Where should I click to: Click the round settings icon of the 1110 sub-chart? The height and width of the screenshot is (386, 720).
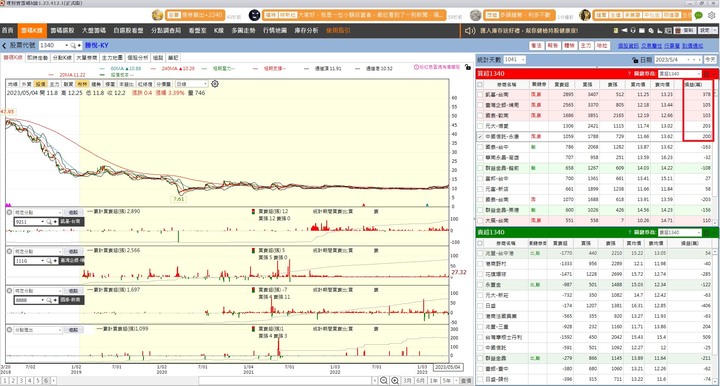[x=9, y=252]
